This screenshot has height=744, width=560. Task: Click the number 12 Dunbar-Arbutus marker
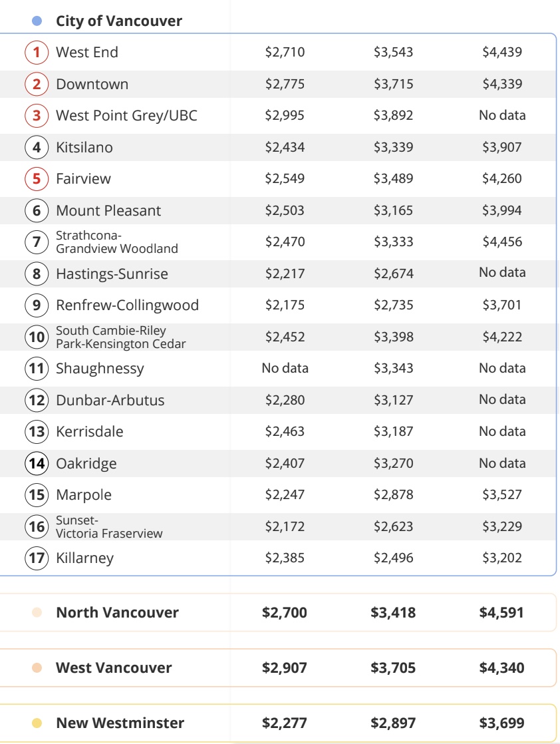(37, 400)
